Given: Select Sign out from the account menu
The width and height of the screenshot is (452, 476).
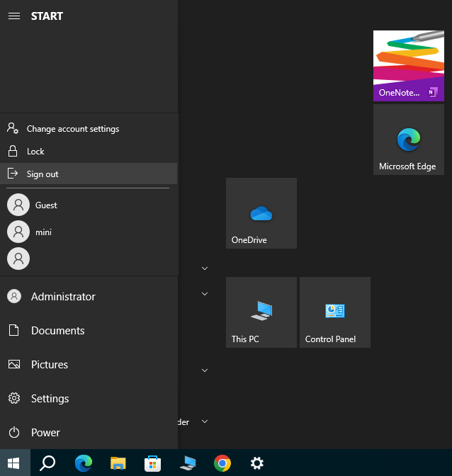Looking at the screenshot, I should (x=43, y=174).
